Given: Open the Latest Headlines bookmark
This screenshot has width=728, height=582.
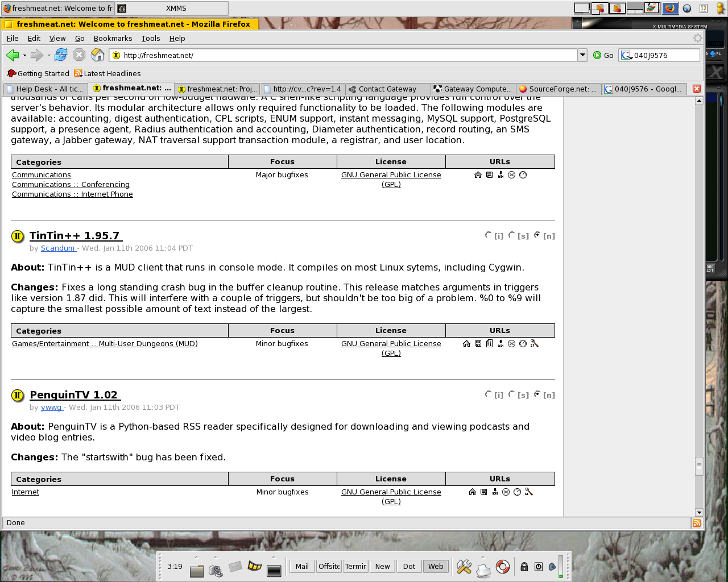Looking at the screenshot, I should 107,73.
